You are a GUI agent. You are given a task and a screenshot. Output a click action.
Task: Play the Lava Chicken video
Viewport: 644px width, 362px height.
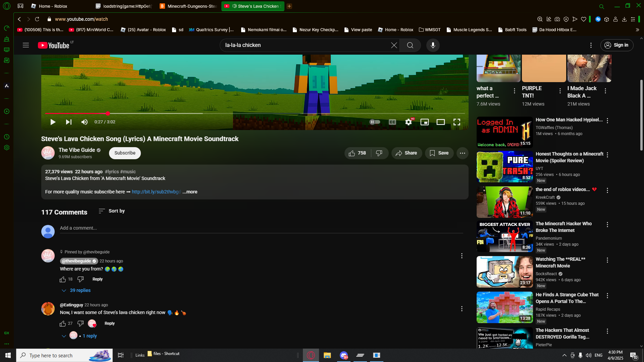point(53,122)
